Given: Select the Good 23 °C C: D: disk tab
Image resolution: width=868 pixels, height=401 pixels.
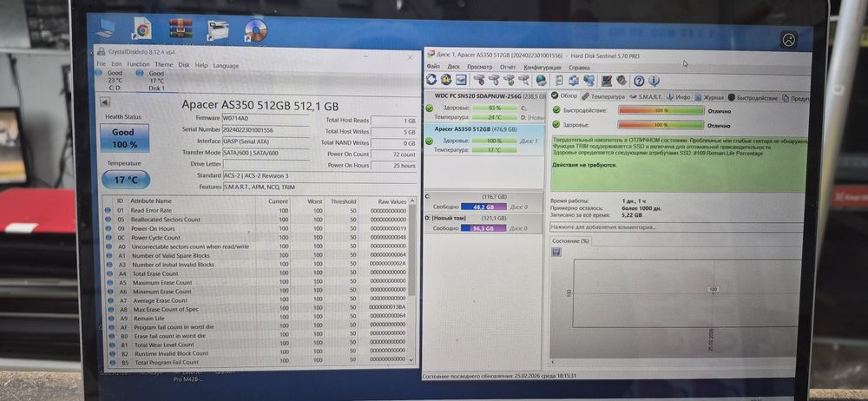Looking at the screenshot, I should tap(113, 80).
